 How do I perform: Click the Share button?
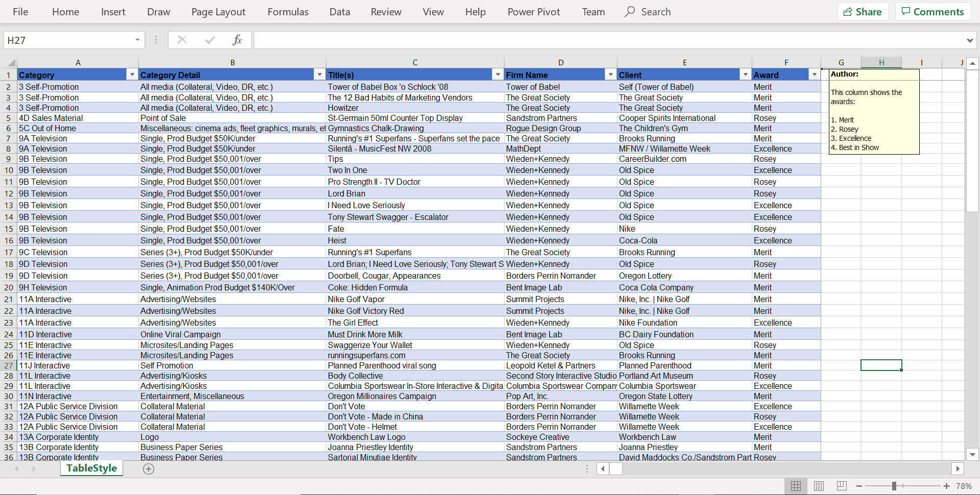863,11
